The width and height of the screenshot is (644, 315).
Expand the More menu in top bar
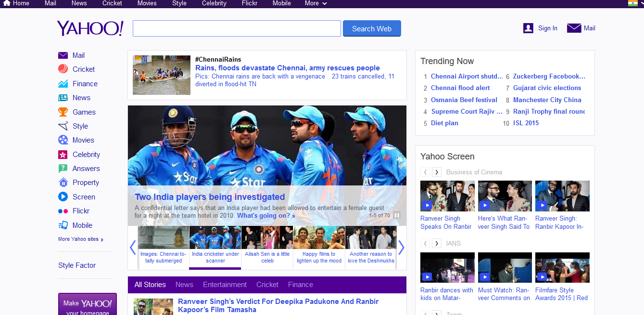(x=316, y=3)
